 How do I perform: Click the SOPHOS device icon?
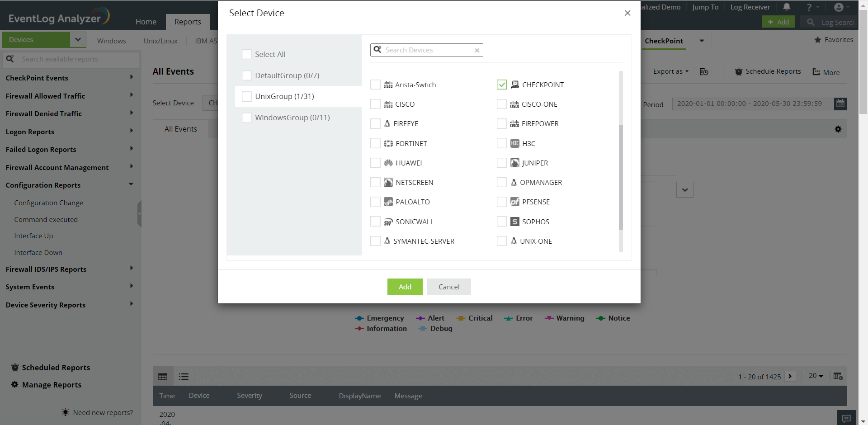[x=515, y=222]
